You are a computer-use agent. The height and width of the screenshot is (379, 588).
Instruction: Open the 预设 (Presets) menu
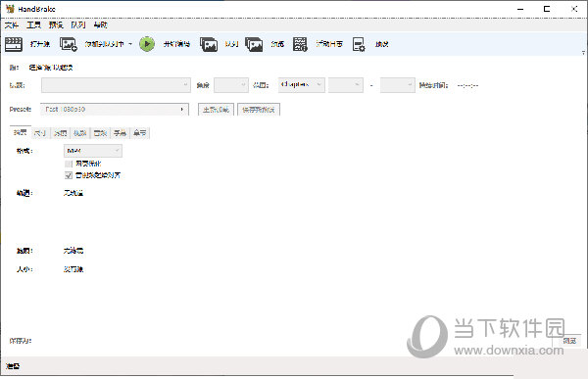[56, 24]
